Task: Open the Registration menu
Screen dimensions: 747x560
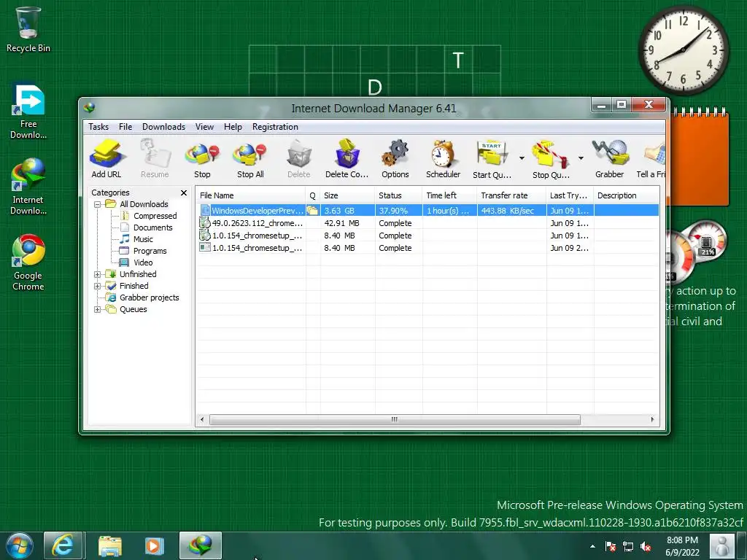Action: coord(275,127)
